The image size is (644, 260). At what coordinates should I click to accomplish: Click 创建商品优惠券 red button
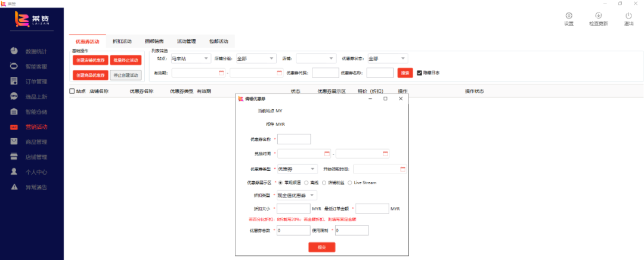(x=91, y=75)
